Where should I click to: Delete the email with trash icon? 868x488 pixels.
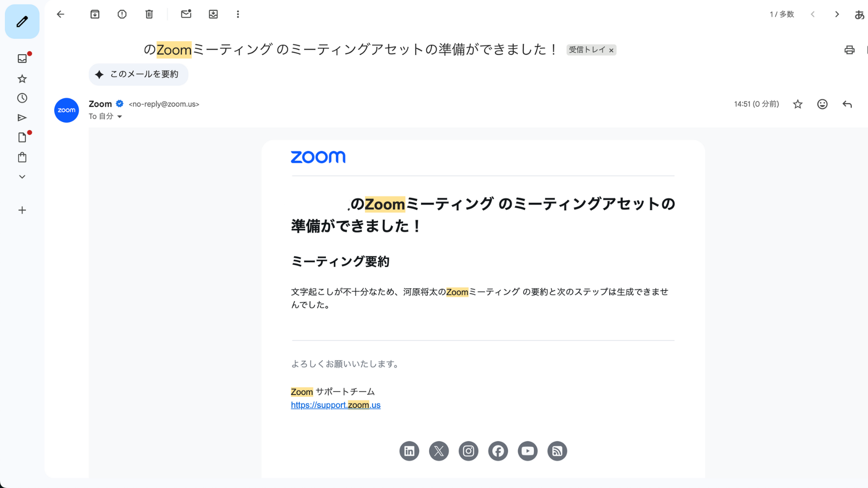point(149,14)
